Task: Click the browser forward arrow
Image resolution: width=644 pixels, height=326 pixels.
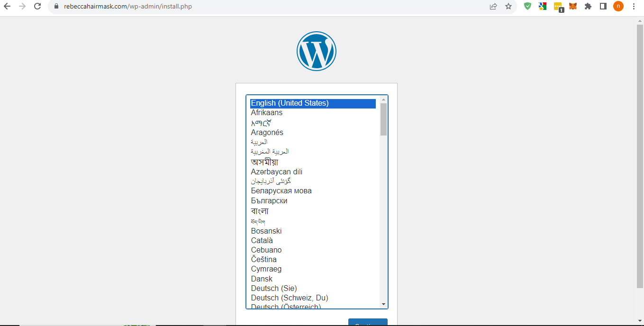Action: [22, 7]
